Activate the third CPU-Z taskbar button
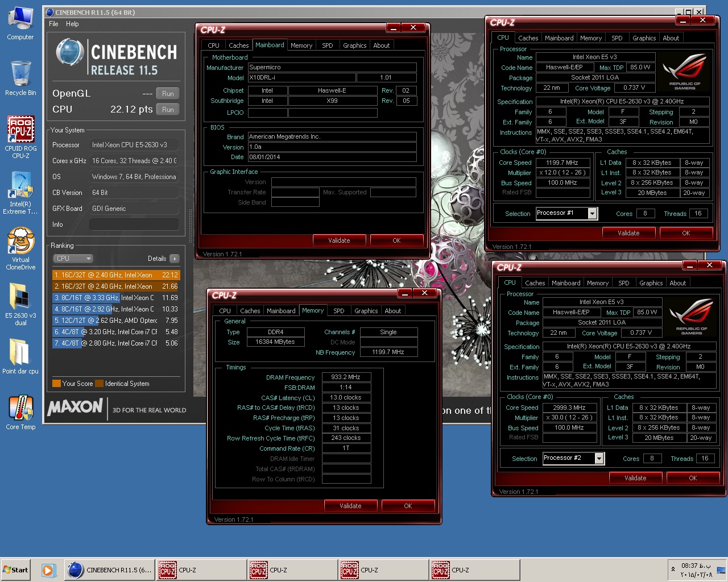The image size is (728, 582). tap(383, 570)
